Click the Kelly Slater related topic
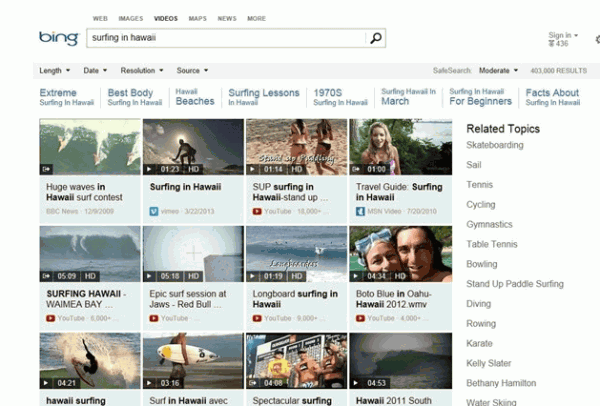The image size is (600, 406). coord(489,363)
